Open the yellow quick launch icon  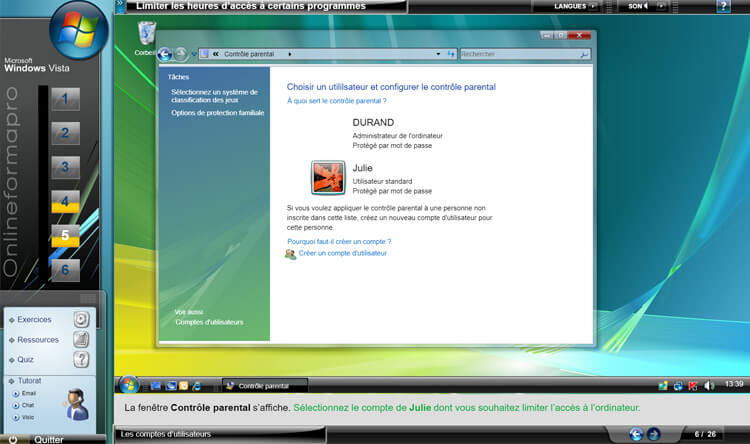pyautogui.click(x=183, y=386)
